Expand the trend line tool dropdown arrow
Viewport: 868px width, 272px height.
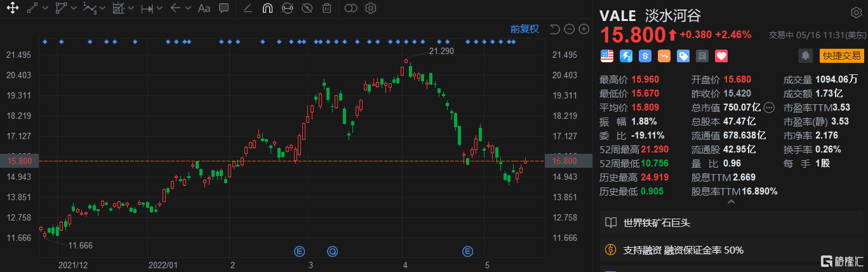pos(46,8)
